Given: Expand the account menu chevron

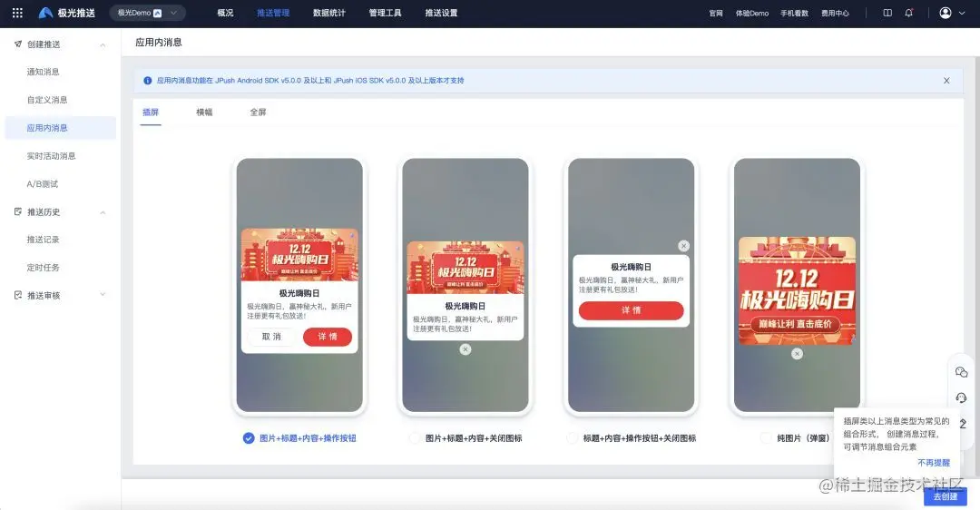Looking at the screenshot, I should pyautogui.click(x=962, y=13).
